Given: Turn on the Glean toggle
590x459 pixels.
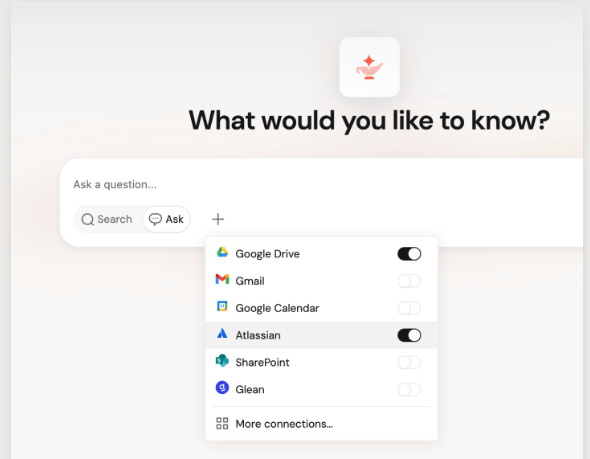Looking at the screenshot, I should pyautogui.click(x=409, y=389).
